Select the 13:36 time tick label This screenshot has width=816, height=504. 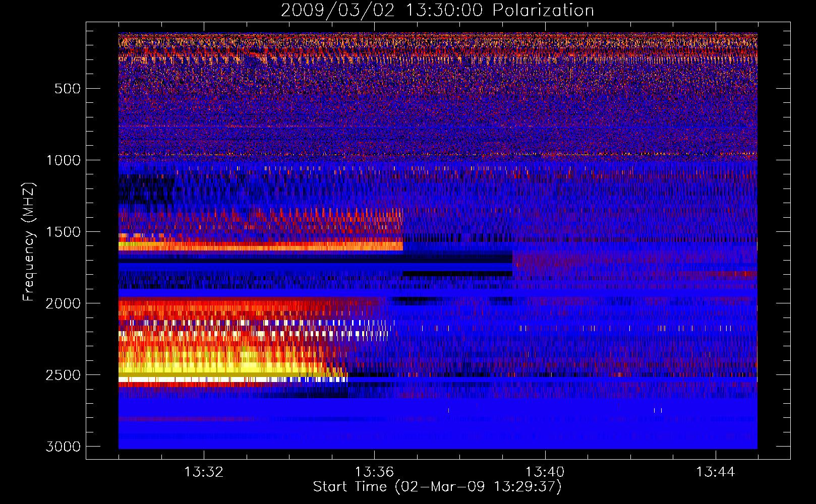point(374,472)
